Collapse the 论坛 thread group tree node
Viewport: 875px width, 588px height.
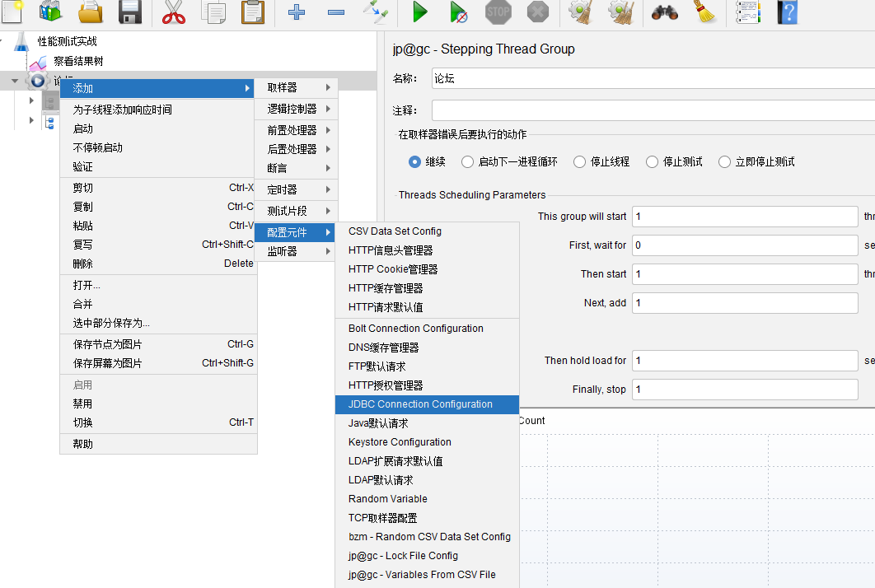[x=15, y=81]
